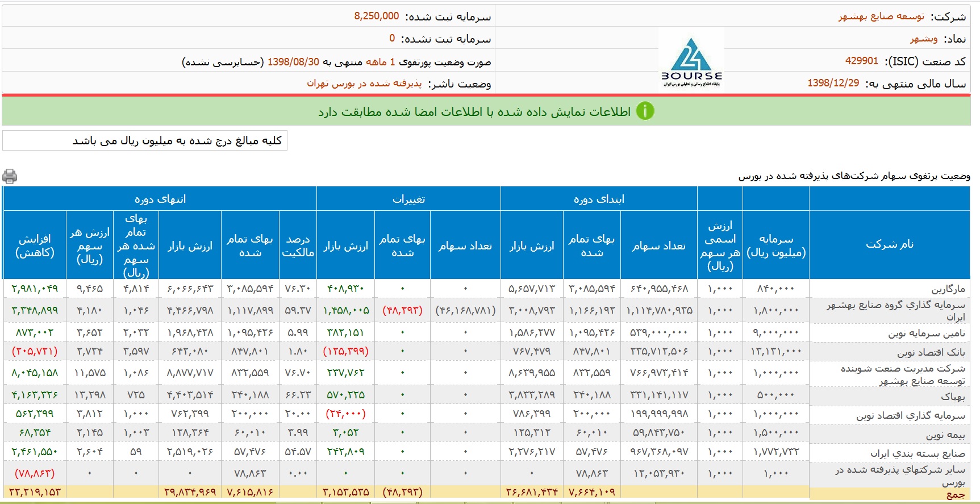Click Margarine's starting market value ۵,۶۵۷,۷۱۳
The image size is (980, 504).
point(532,289)
